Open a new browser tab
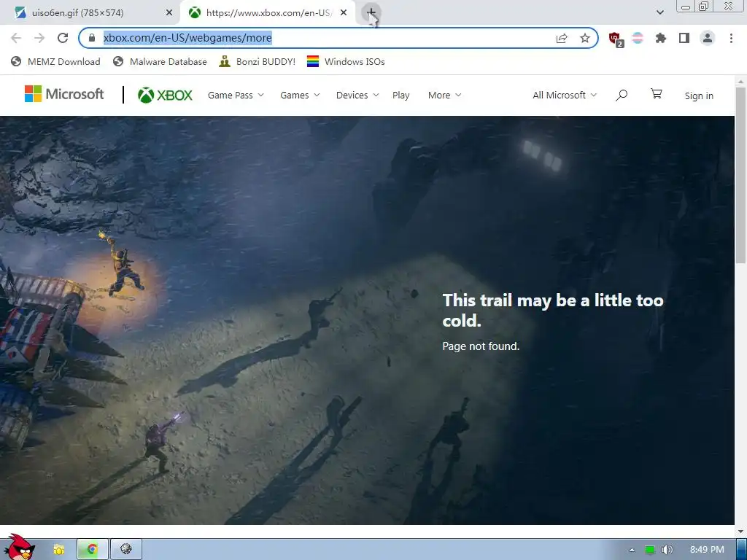This screenshot has height=560, width=747. pyautogui.click(x=371, y=12)
